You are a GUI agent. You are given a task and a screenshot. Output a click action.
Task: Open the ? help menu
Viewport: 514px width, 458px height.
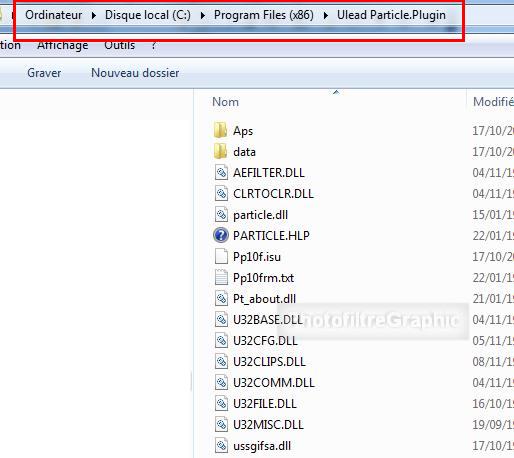[154, 45]
